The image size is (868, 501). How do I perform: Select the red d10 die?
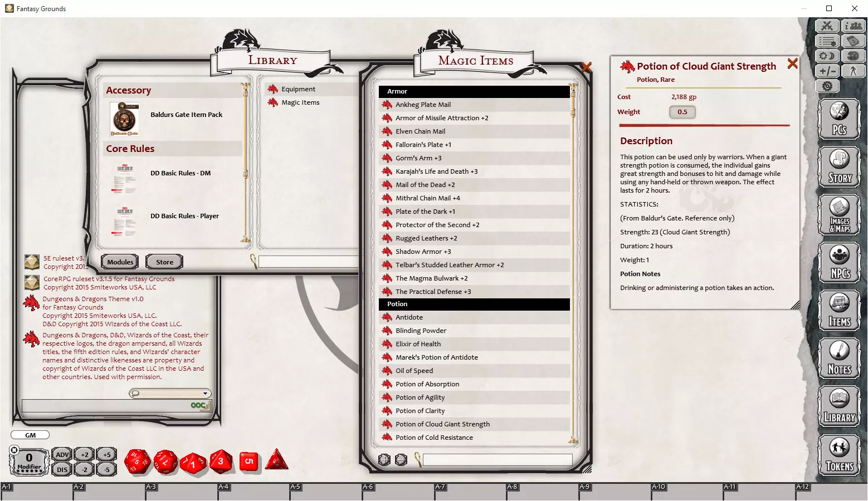[193, 463]
